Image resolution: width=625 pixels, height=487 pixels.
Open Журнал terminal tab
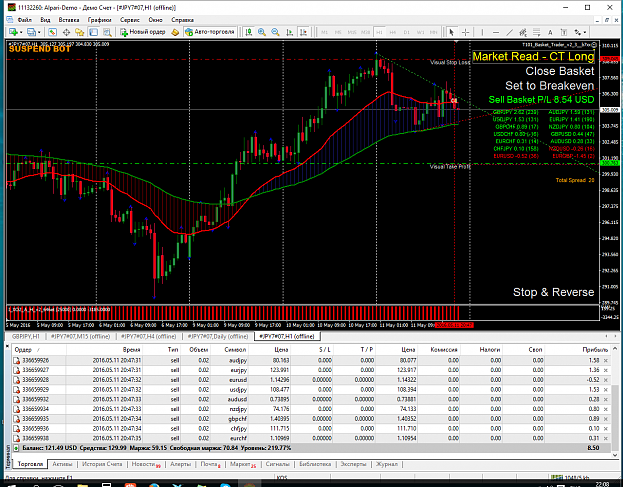[387, 464]
